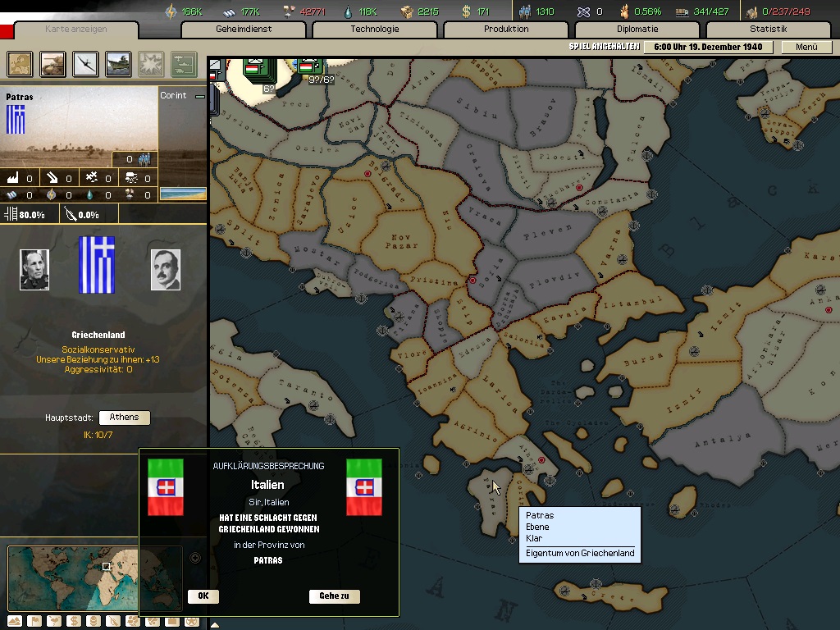Open the air units plane icon
Screen dimensions: 840x630
point(85,63)
